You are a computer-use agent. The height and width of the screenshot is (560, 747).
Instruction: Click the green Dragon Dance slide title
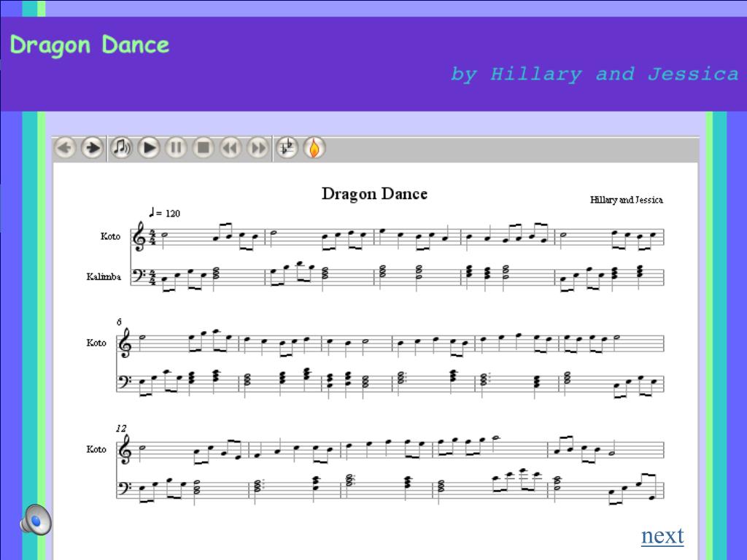click(x=90, y=45)
